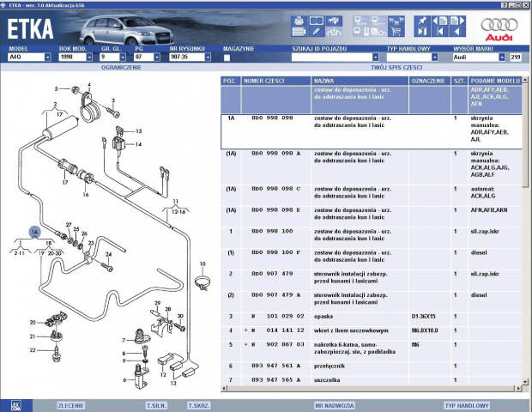Click the ELSA connection icon
The height and width of the screenshot is (412, 532).
[361, 21]
